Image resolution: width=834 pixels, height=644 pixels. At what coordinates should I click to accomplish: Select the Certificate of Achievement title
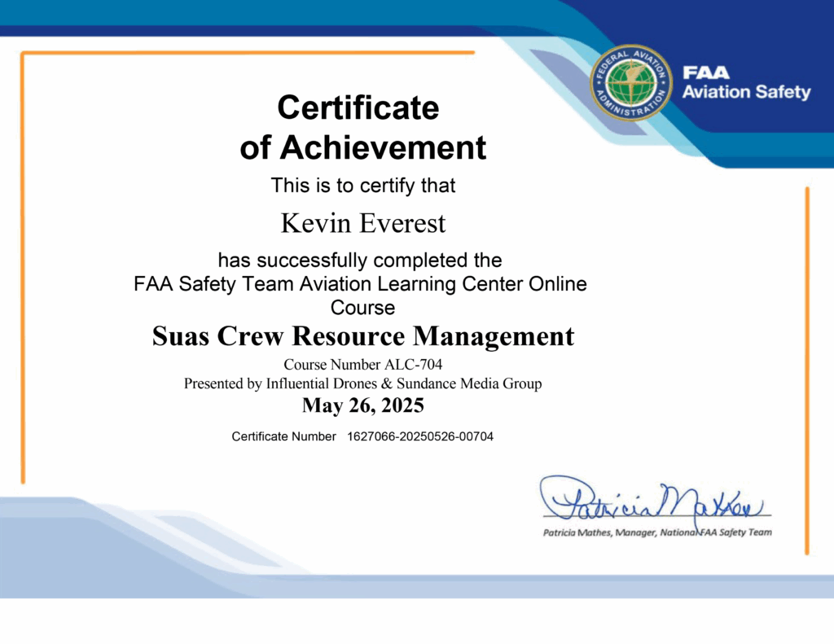362,128
